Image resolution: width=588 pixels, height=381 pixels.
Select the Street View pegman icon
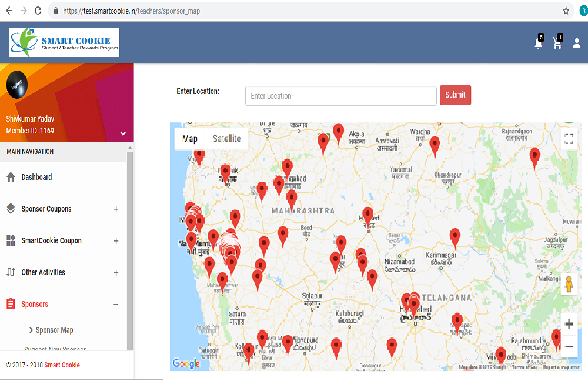click(x=569, y=285)
